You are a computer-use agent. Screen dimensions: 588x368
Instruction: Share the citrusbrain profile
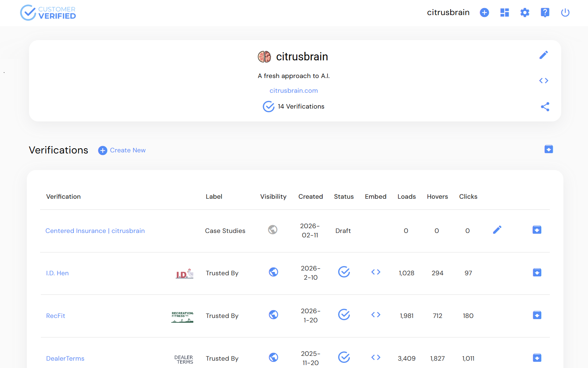pos(545,107)
